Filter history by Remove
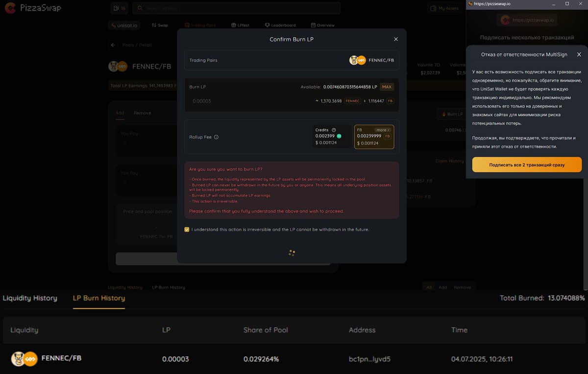Image resolution: width=588 pixels, height=374 pixels. point(462,287)
